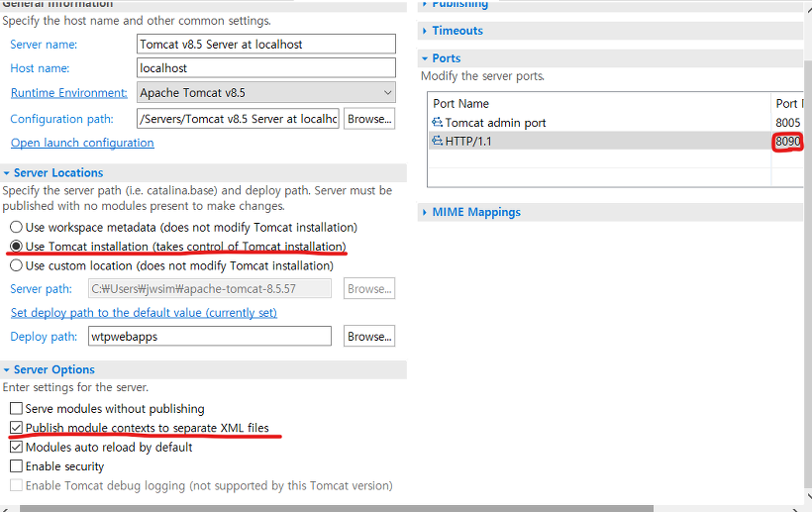
Task: Open the Runtime Environment link
Action: pyautogui.click(x=69, y=93)
